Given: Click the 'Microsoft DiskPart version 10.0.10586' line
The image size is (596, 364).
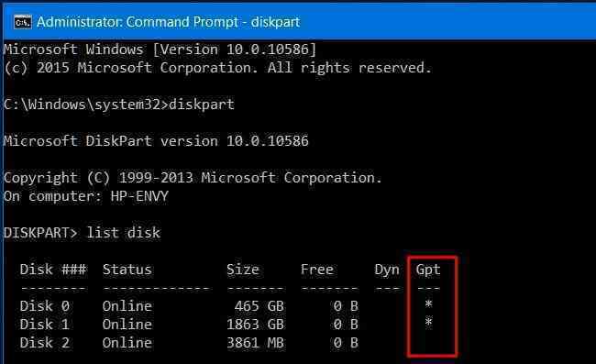Looking at the screenshot, I should (156, 141).
